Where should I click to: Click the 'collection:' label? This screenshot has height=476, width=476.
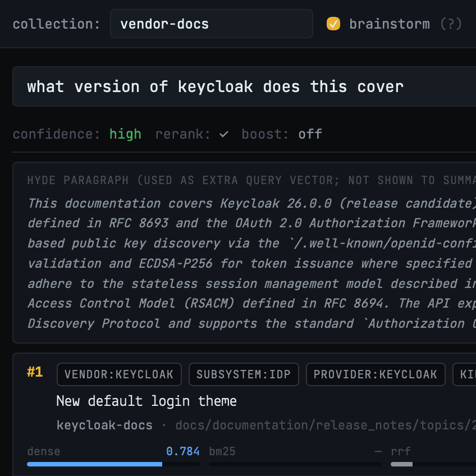point(57,24)
